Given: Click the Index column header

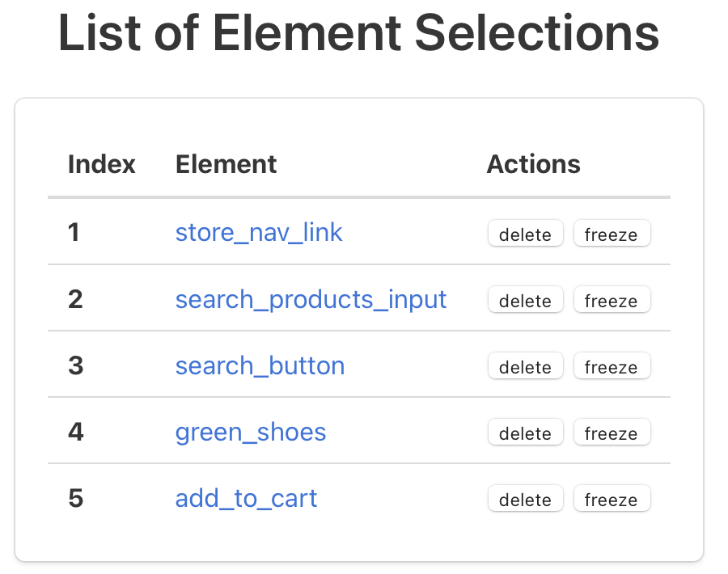Looking at the screenshot, I should (101, 164).
